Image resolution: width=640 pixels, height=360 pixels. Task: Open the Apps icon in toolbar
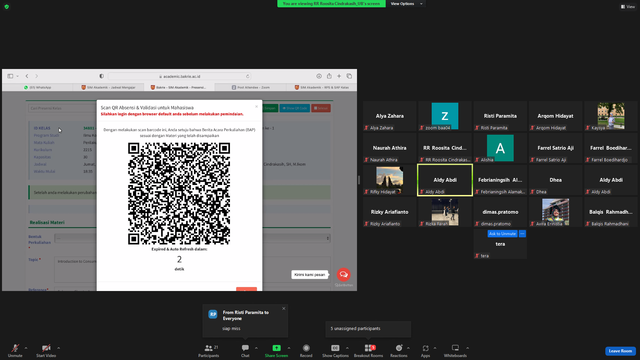(x=425, y=348)
